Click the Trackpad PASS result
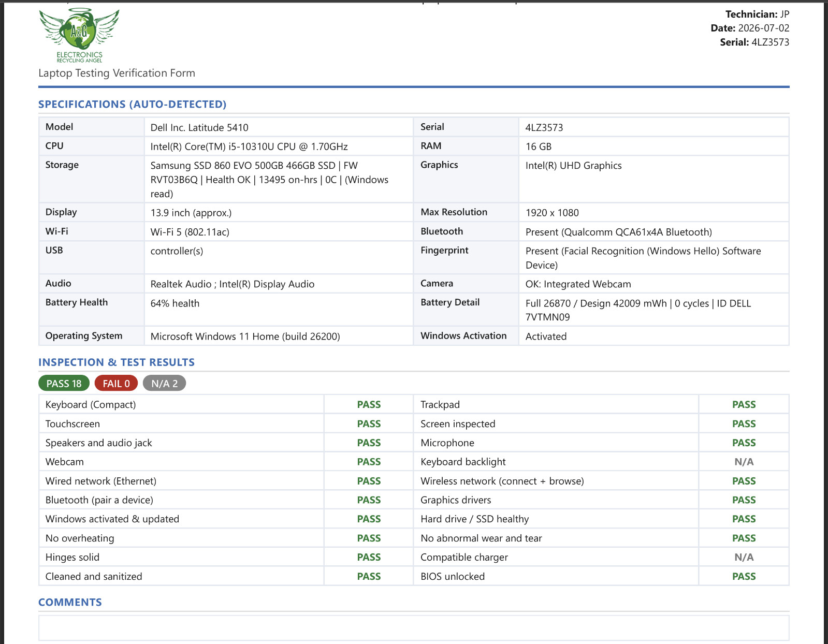Viewport: 828px width, 644px height. (744, 405)
